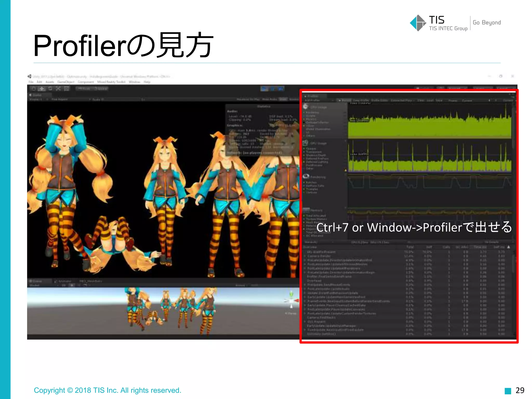Click the Scene view orientation gizmo
The width and height of the screenshot is (532, 399).
(291, 301)
